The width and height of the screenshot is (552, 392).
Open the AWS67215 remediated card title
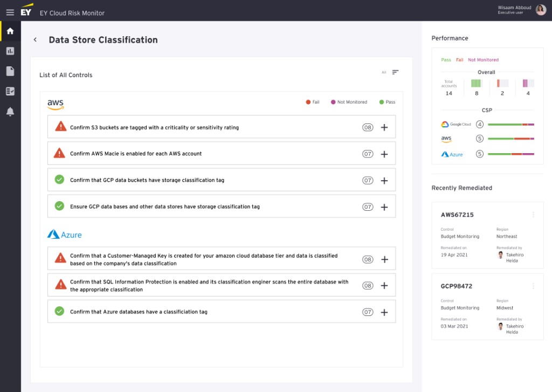click(x=457, y=215)
